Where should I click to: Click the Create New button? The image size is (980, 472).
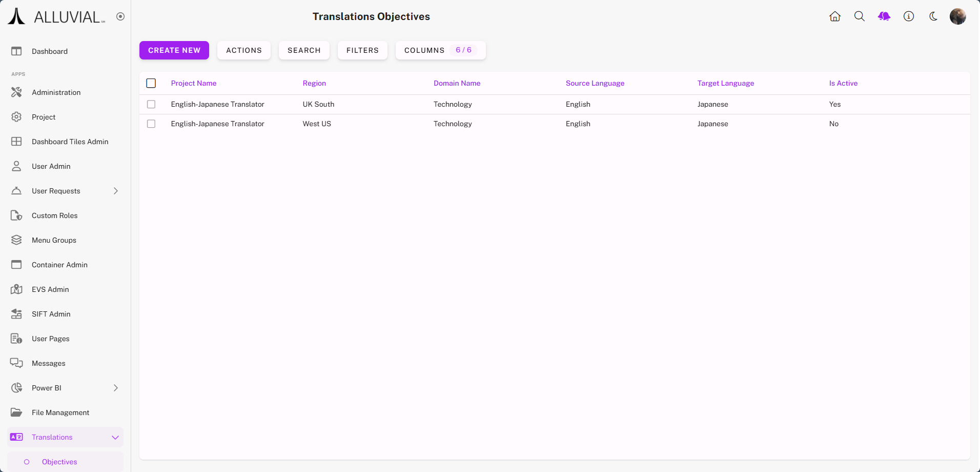(174, 50)
